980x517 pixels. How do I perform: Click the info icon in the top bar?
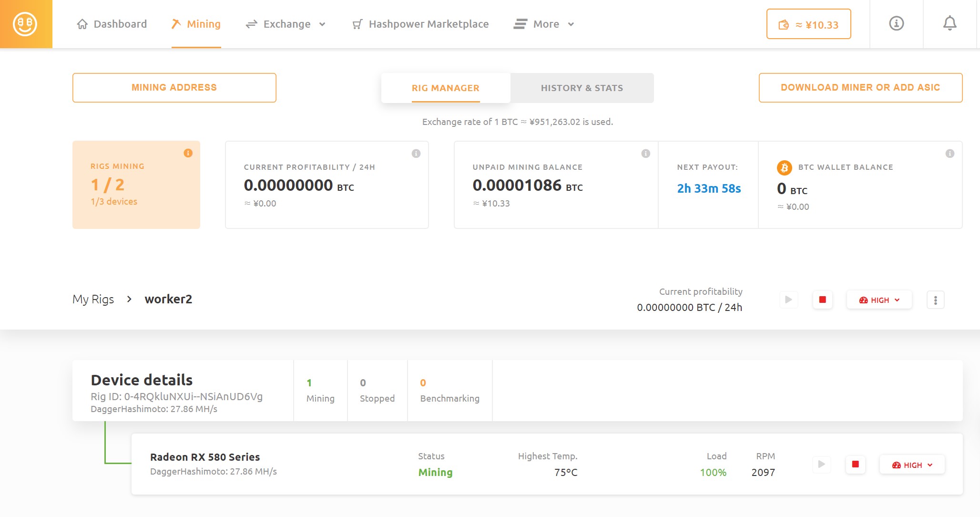click(896, 23)
